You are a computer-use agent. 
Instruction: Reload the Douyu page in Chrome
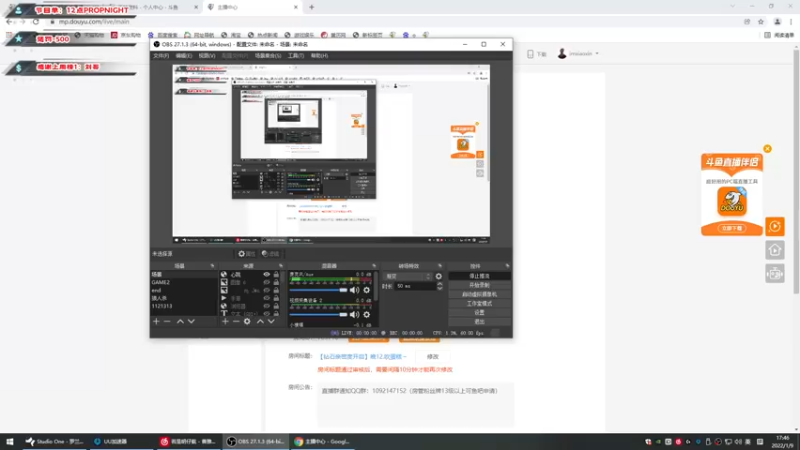tap(36, 21)
